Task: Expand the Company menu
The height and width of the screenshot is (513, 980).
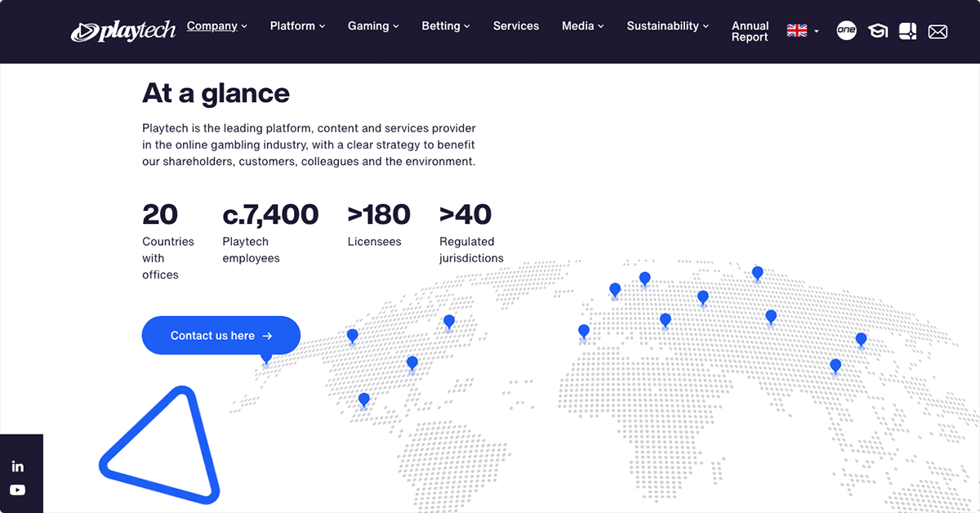Action: (216, 26)
